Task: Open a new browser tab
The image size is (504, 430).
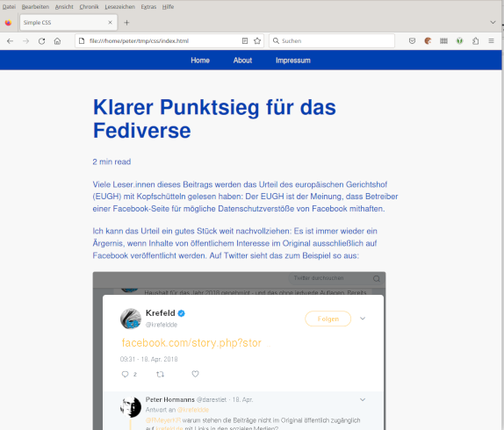Action: click(126, 23)
